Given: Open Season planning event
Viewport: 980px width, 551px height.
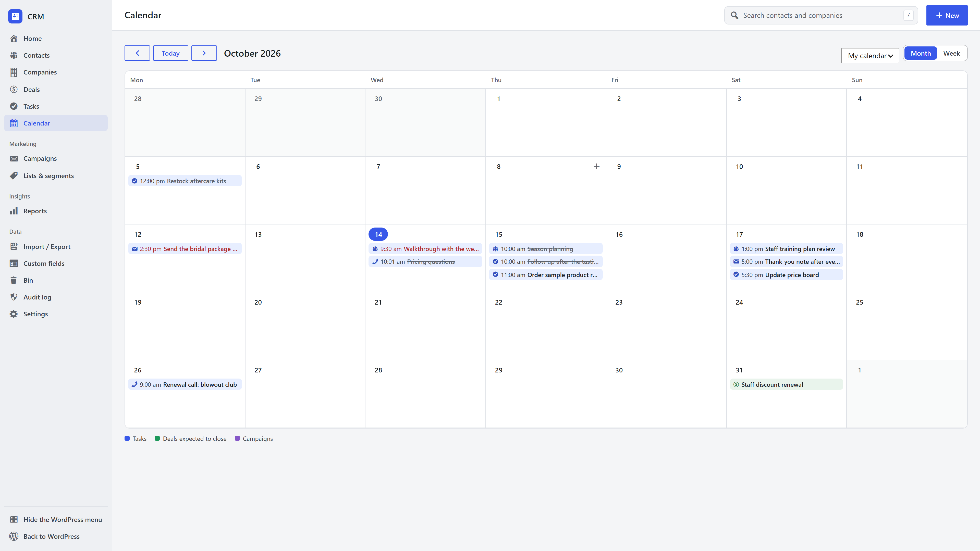Looking at the screenshot, I should click(x=546, y=249).
